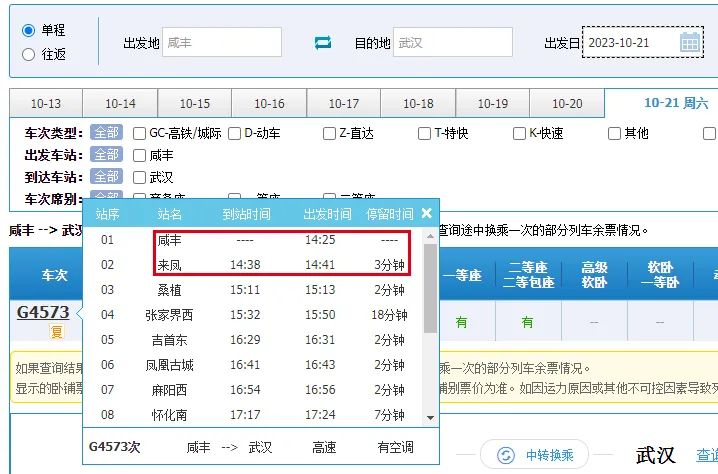The width and height of the screenshot is (718, 474).
Task: Tick the Z-直达 checkbox
Action: [x=329, y=133]
